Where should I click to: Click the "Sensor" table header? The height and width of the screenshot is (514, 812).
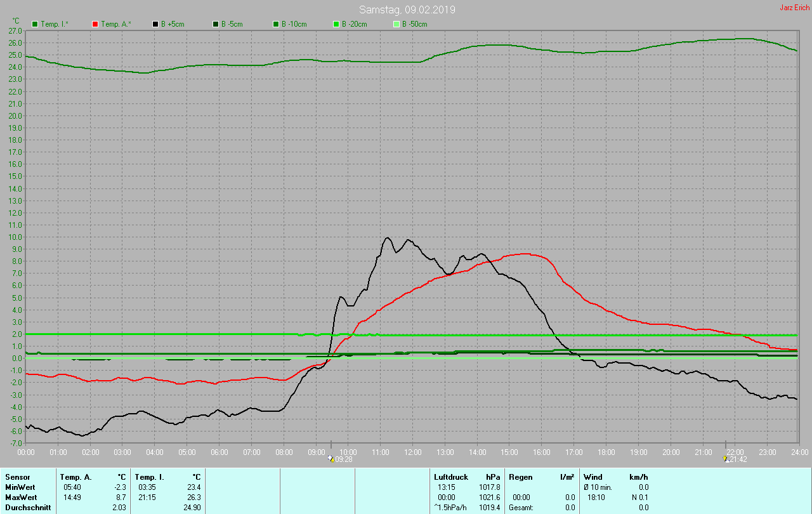point(16,477)
